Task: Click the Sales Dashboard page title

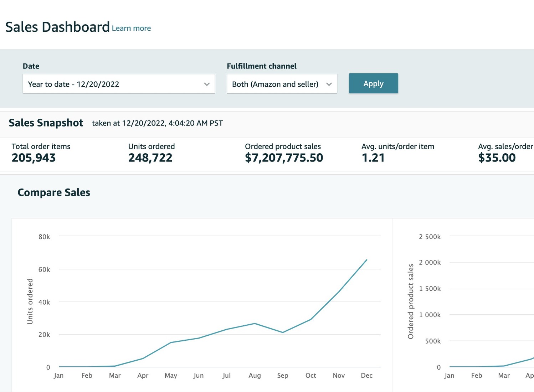Action: [x=57, y=27]
